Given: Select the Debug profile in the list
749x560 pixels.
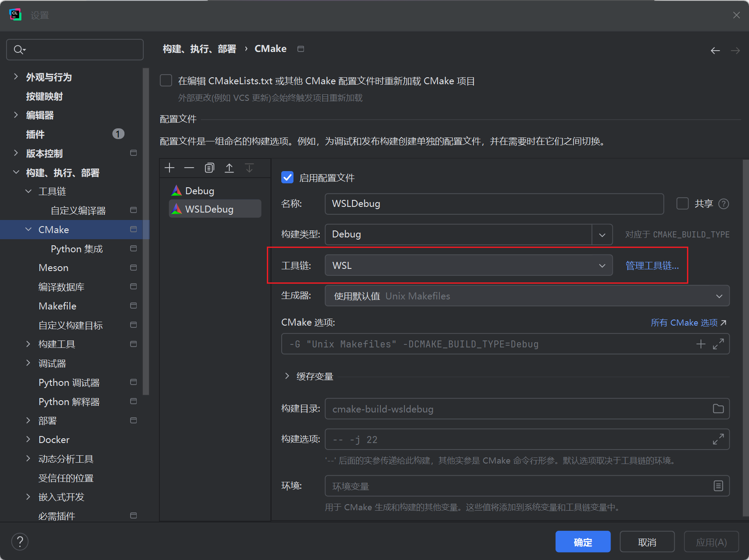Looking at the screenshot, I should [215, 191].
